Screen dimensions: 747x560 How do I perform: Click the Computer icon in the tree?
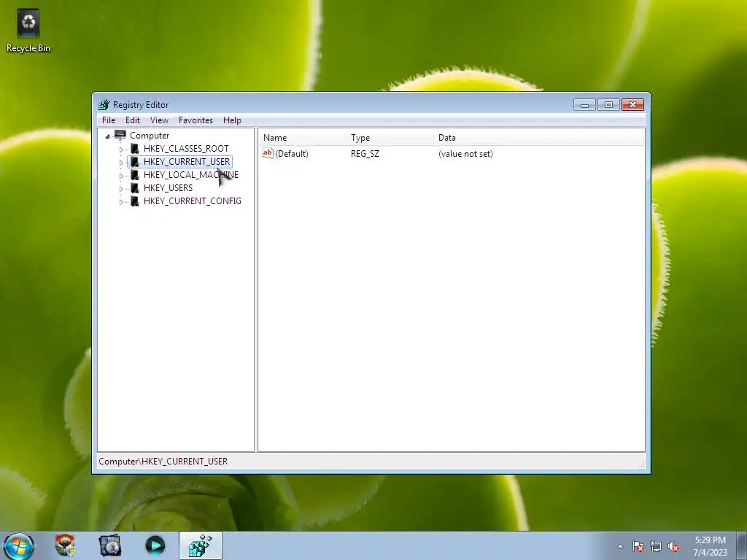tap(120, 135)
